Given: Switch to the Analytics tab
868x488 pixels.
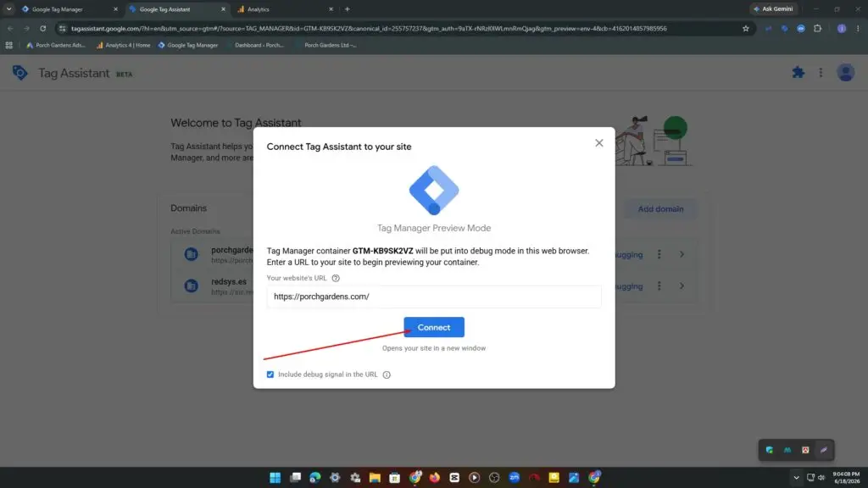Looking at the screenshot, I should (285, 9).
